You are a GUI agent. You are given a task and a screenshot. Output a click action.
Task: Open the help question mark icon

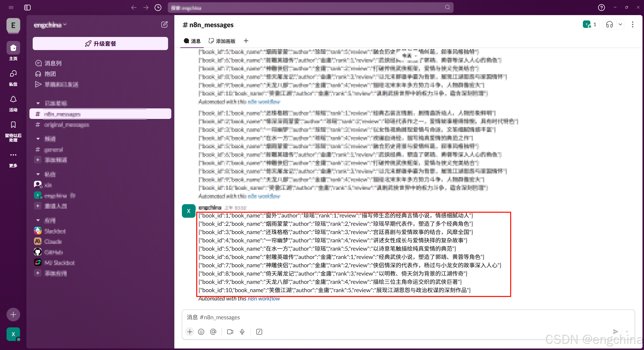[601, 8]
